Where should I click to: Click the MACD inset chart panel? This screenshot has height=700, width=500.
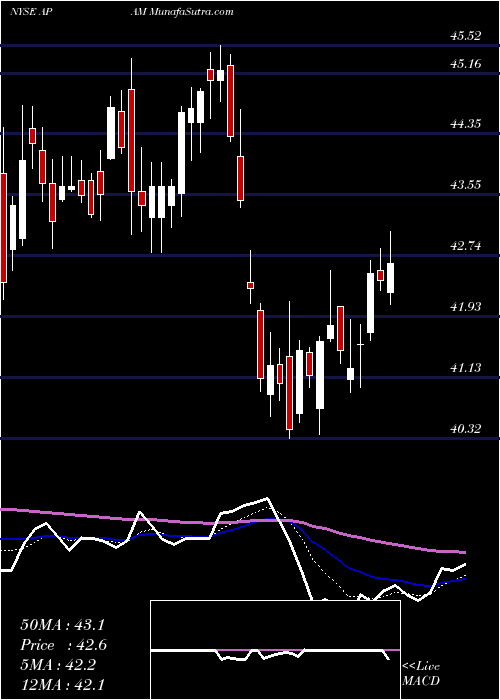pos(275,650)
